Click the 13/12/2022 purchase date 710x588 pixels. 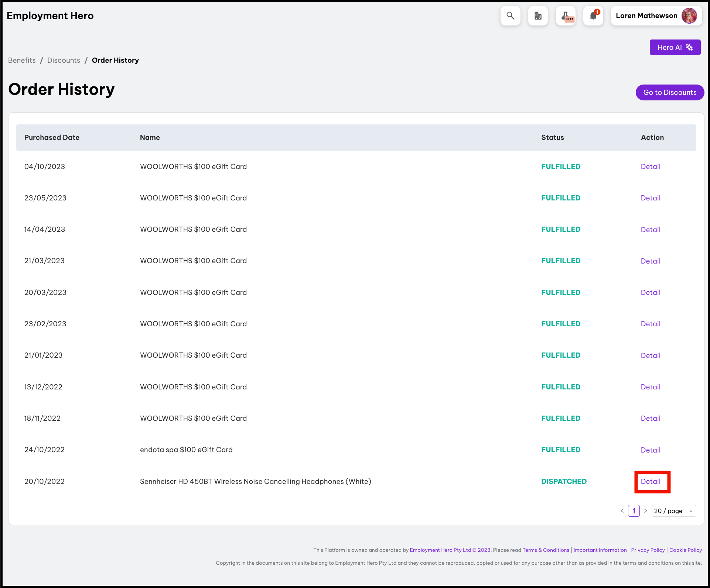click(43, 387)
